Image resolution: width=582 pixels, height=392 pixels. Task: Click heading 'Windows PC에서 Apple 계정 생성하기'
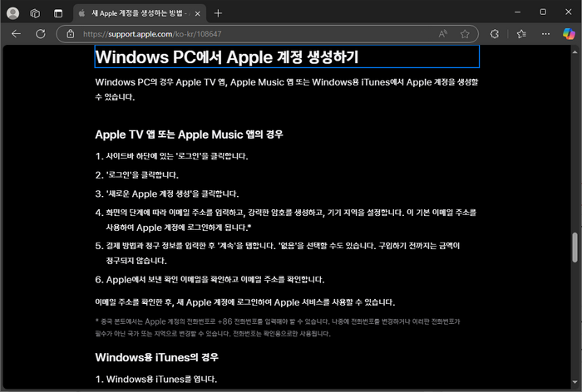tap(227, 57)
